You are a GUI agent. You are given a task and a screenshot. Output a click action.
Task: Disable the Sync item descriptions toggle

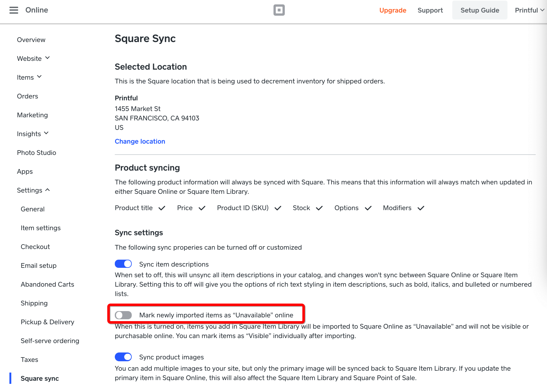(x=123, y=264)
